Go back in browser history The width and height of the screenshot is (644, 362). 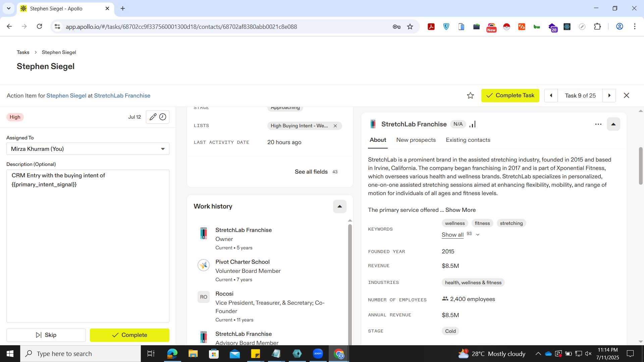(x=9, y=26)
